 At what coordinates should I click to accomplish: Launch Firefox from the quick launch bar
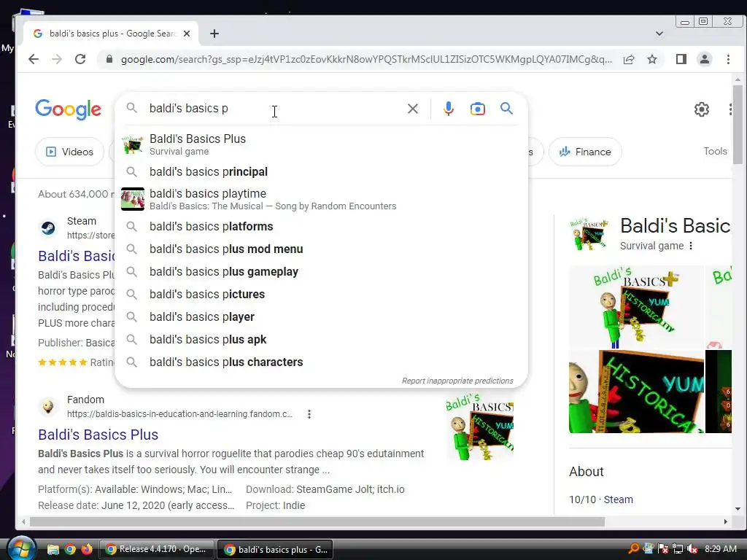(87, 550)
